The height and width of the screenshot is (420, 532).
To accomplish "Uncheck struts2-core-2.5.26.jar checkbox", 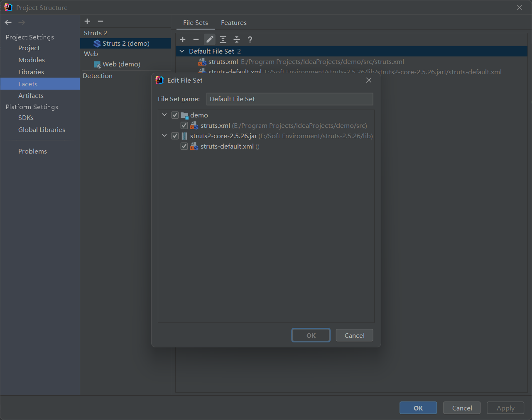I will coord(175,136).
